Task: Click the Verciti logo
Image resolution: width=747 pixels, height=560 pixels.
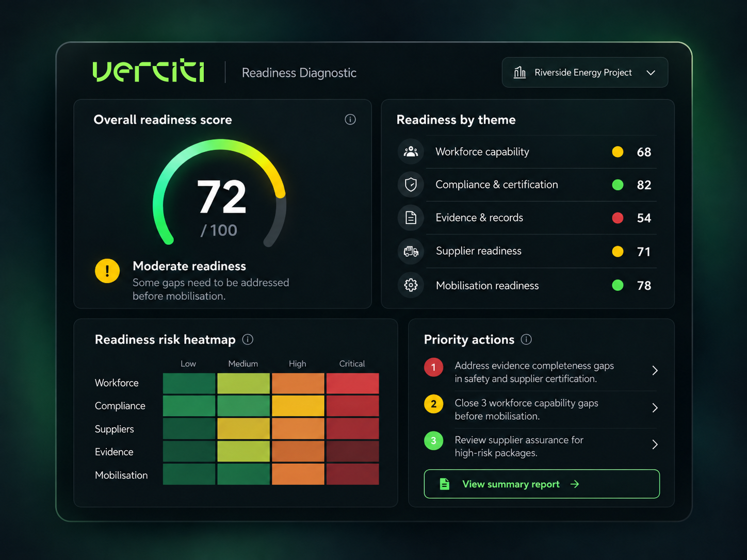Action: point(149,72)
